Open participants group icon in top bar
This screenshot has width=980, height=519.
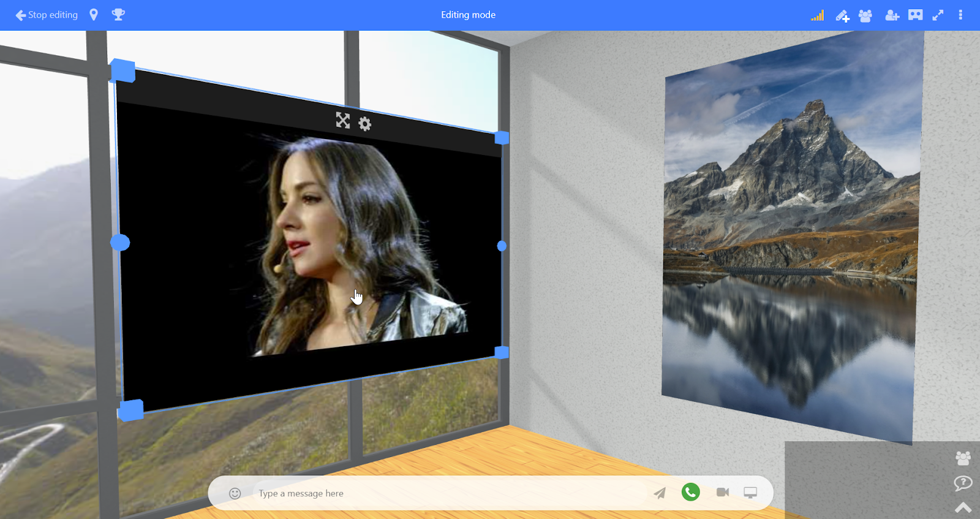tap(865, 15)
